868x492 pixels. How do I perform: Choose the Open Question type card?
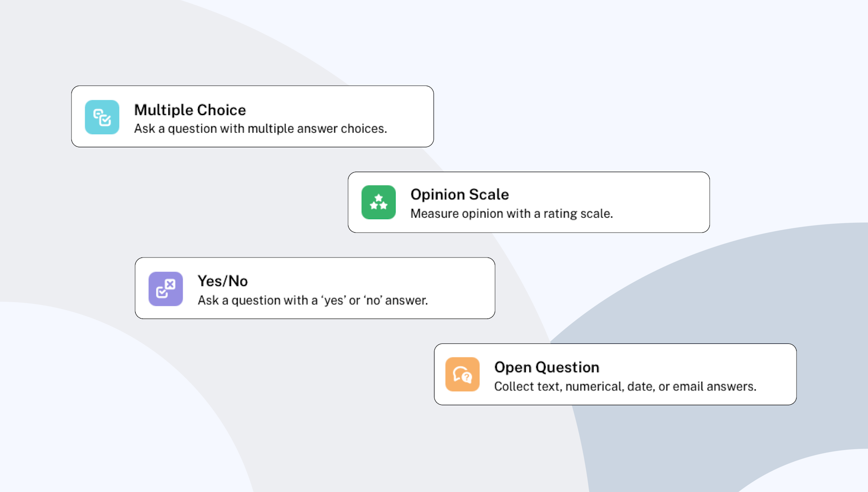(x=615, y=375)
